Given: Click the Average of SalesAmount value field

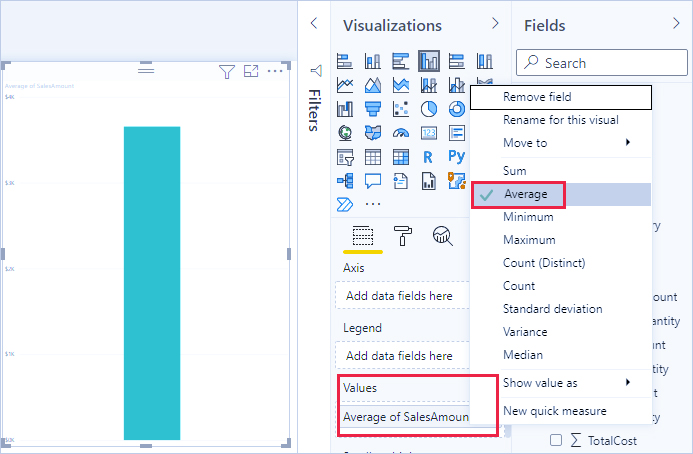Looking at the screenshot, I should tap(405, 417).
